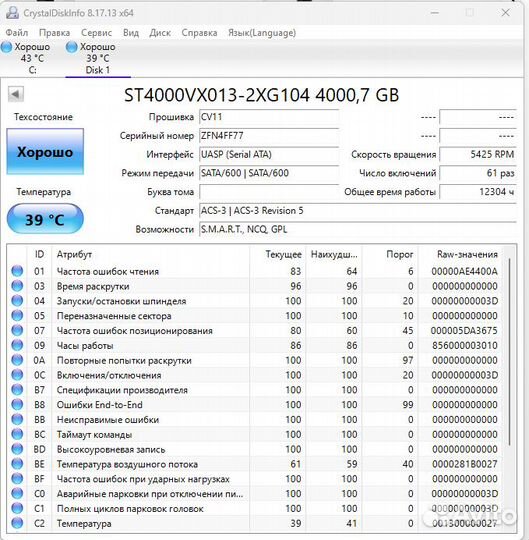
Task: Open the Язык(Language) menu
Action: [x=262, y=33]
